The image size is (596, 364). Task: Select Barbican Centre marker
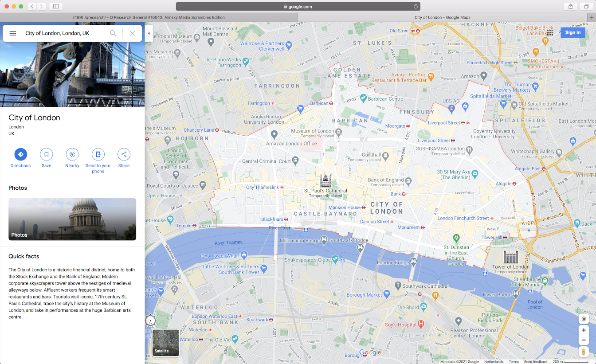click(x=364, y=97)
